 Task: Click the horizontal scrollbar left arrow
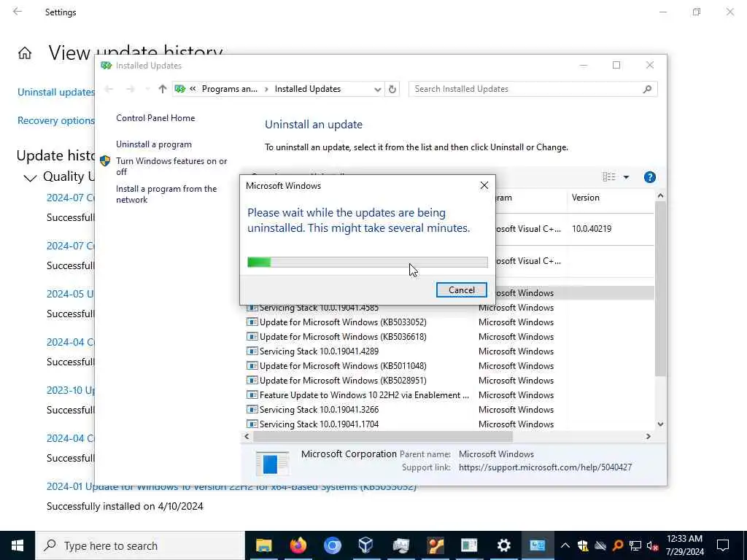[x=247, y=436]
